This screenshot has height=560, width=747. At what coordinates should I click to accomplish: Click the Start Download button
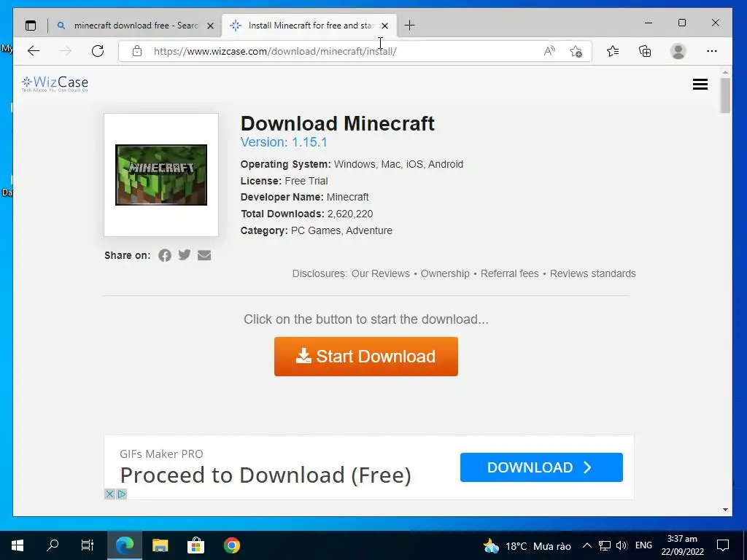[366, 357]
